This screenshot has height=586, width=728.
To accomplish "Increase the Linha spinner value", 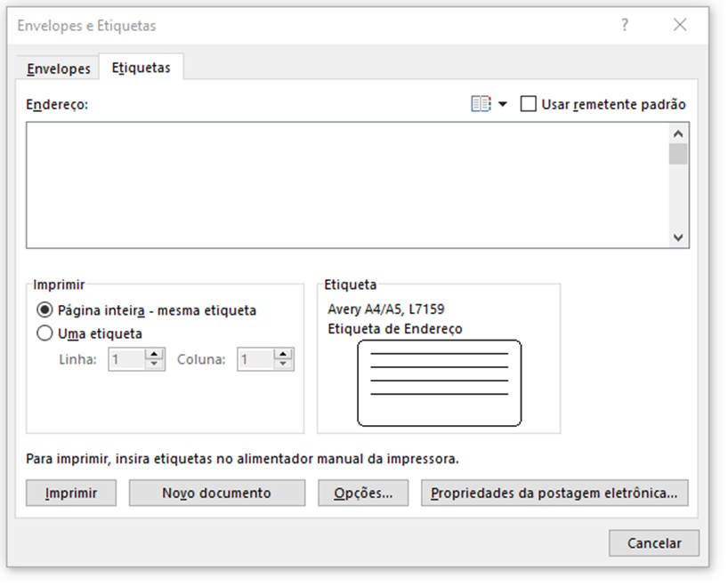I will click(x=154, y=354).
